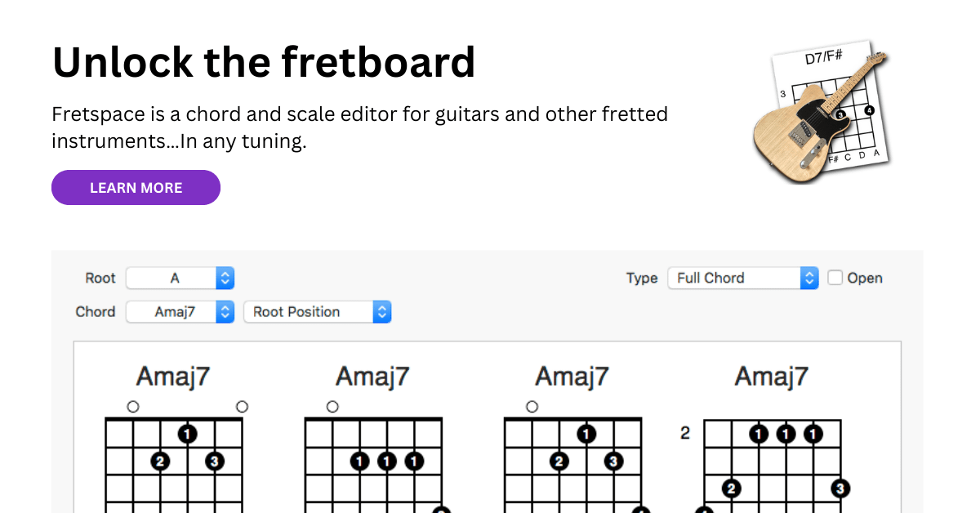Select the first Amaj7 chord diagram title
This screenshot has height=513, width=980.
pos(173,377)
